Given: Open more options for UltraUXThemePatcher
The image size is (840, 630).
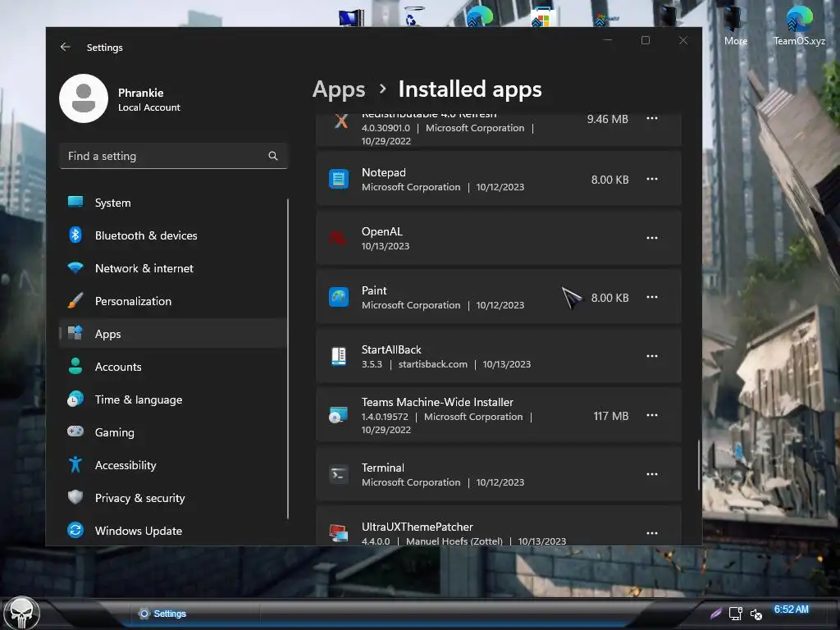Looking at the screenshot, I should (652, 533).
